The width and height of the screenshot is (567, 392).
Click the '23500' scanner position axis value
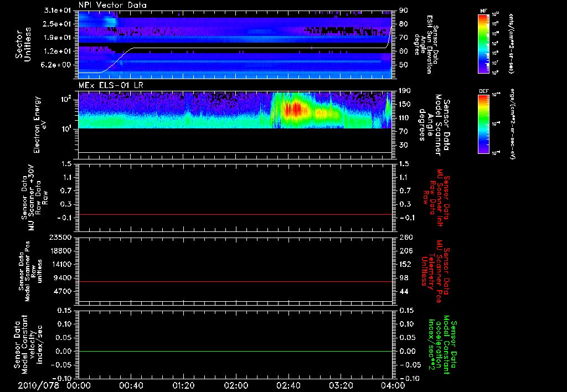click(x=60, y=237)
